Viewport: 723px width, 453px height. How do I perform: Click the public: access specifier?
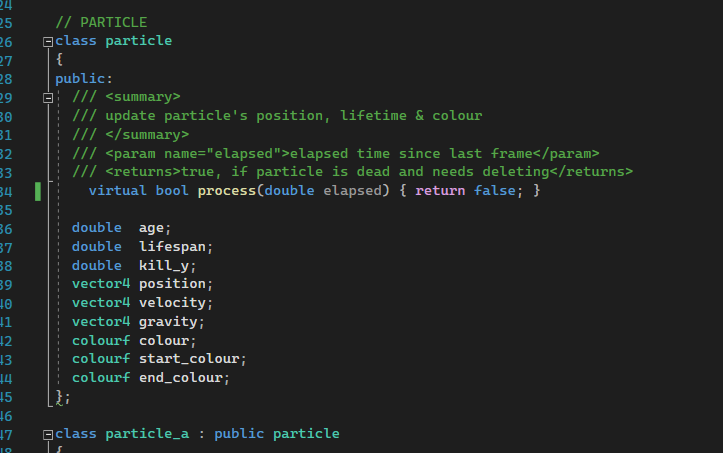tap(84, 79)
